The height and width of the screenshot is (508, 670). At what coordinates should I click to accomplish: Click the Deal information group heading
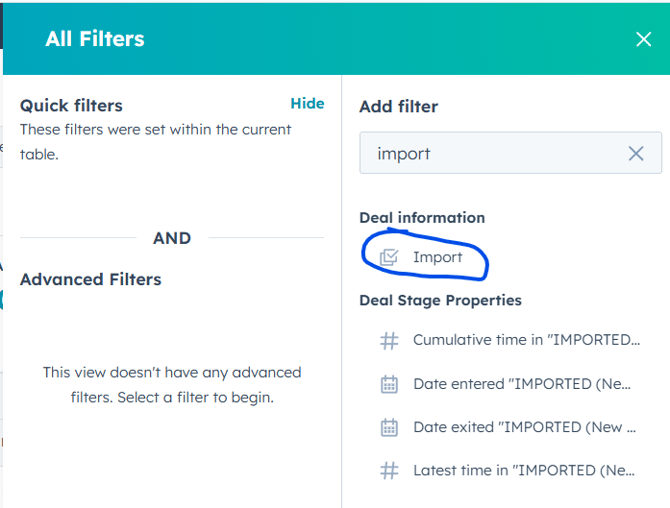[x=422, y=217]
